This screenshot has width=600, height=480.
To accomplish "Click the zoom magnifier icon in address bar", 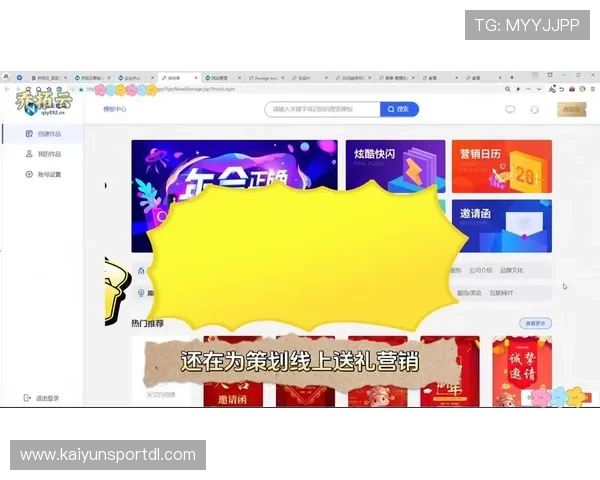I will [507, 89].
